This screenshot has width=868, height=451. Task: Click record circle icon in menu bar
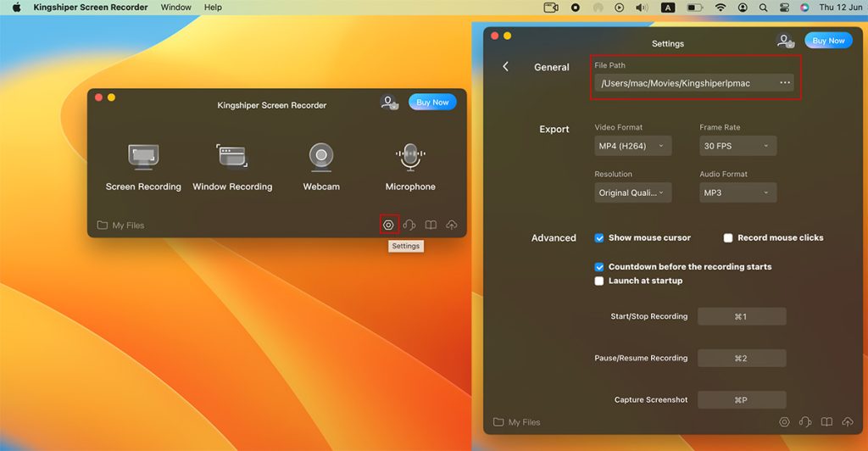pyautogui.click(x=576, y=7)
